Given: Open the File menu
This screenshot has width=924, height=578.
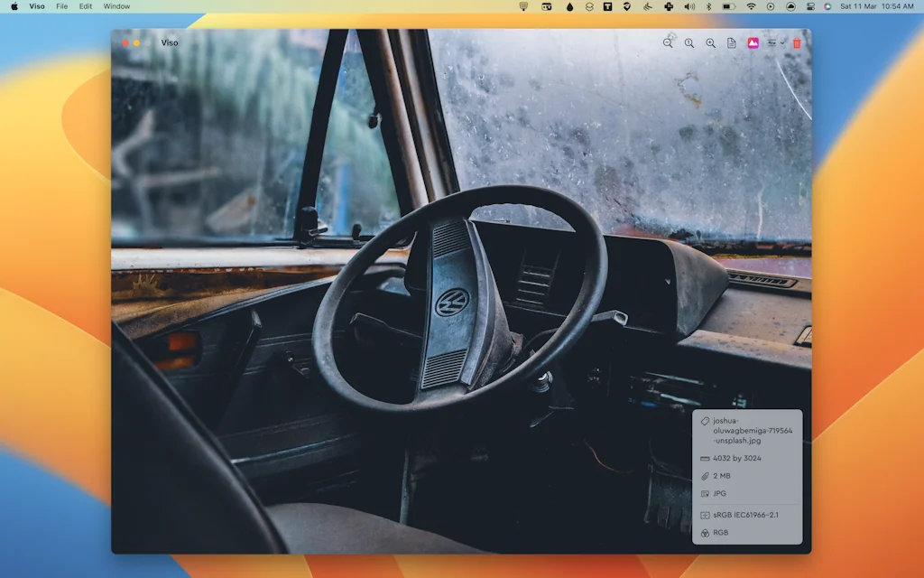Looking at the screenshot, I should (60, 6).
